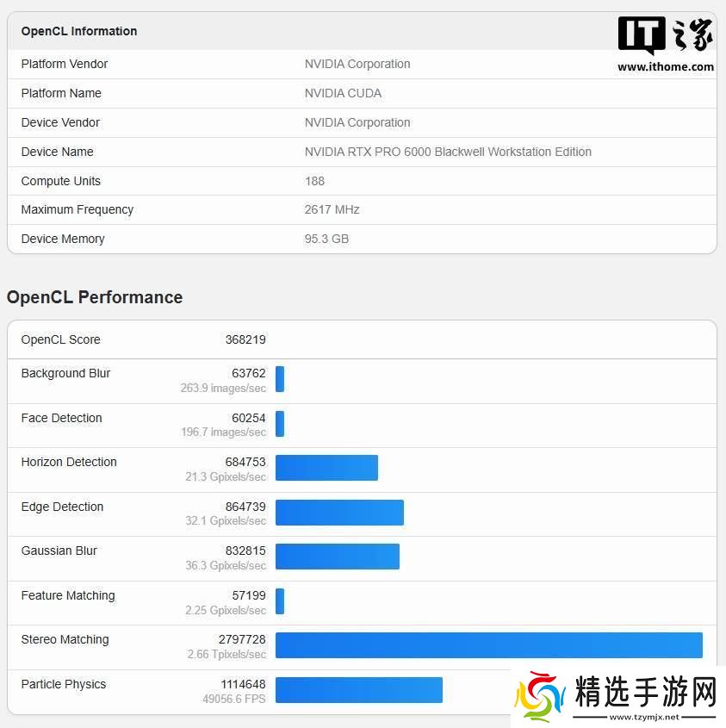Click the OpenCL Information table header
This screenshot has width=726, height=728.
pos(79,31)
